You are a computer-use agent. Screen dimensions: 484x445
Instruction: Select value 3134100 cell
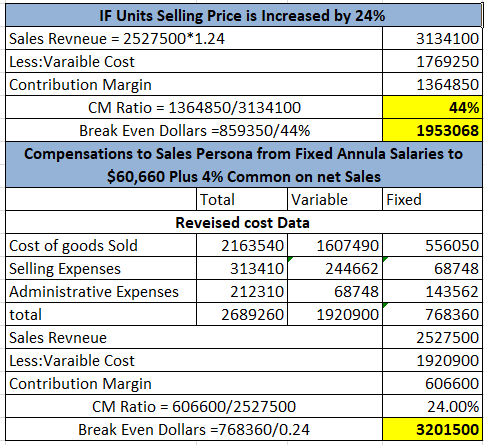(x=432, y=38)
